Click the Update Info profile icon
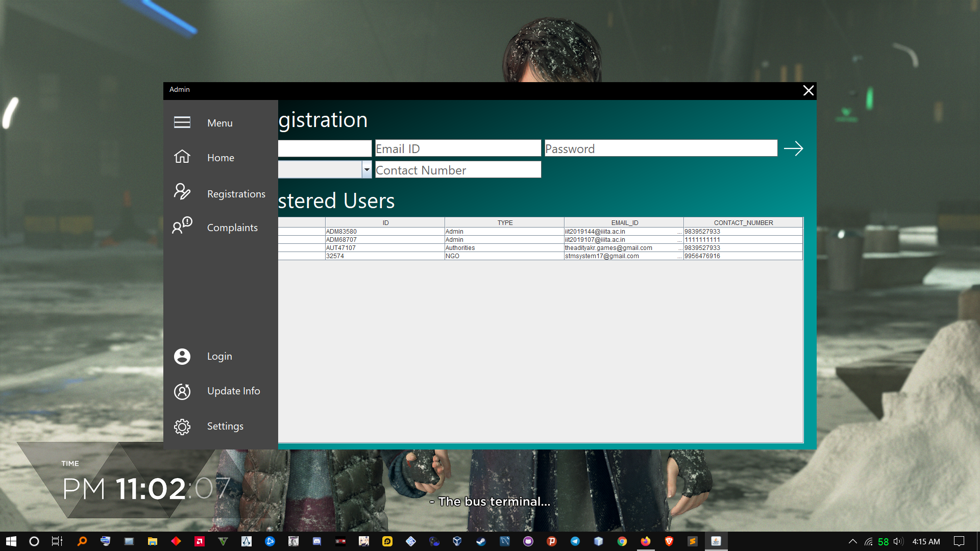This screenshot has height=551, width=980. pyautogui.click(x=182, y=391)
